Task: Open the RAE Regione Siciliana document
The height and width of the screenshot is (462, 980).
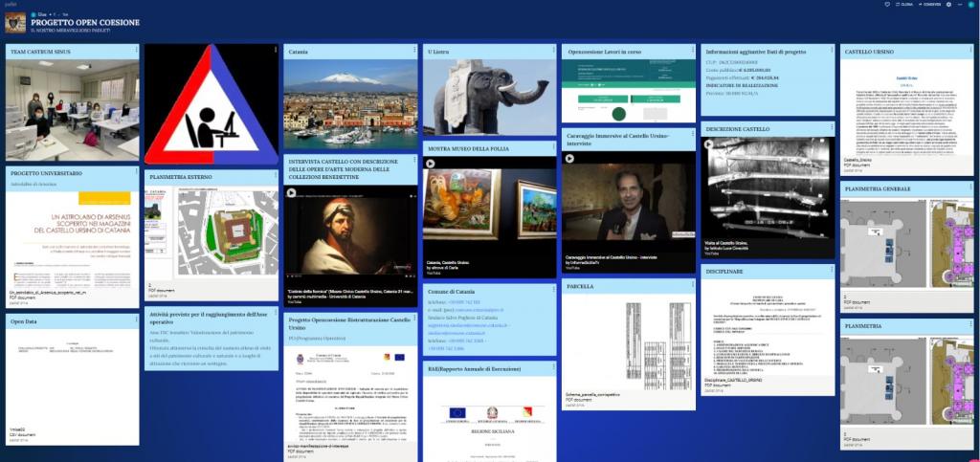Action: [x=489, y=419]
